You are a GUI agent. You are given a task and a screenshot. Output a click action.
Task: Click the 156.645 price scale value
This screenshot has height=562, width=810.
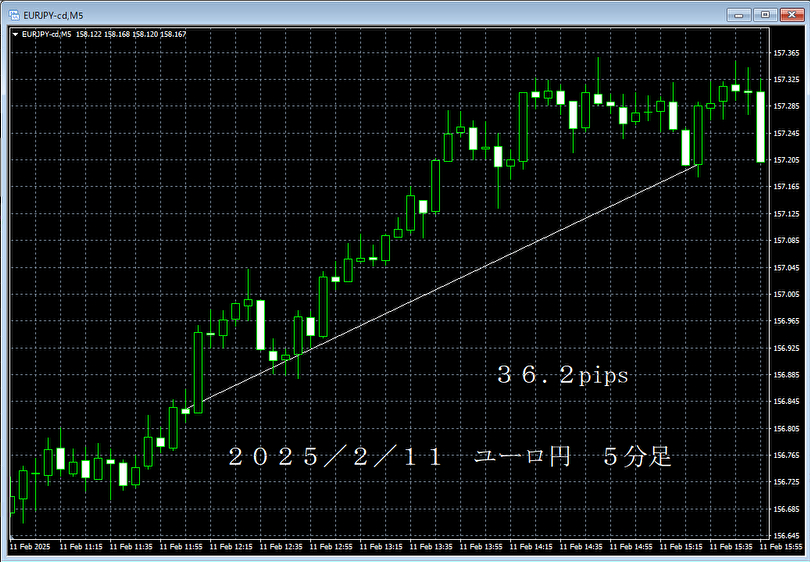point(786,536)
